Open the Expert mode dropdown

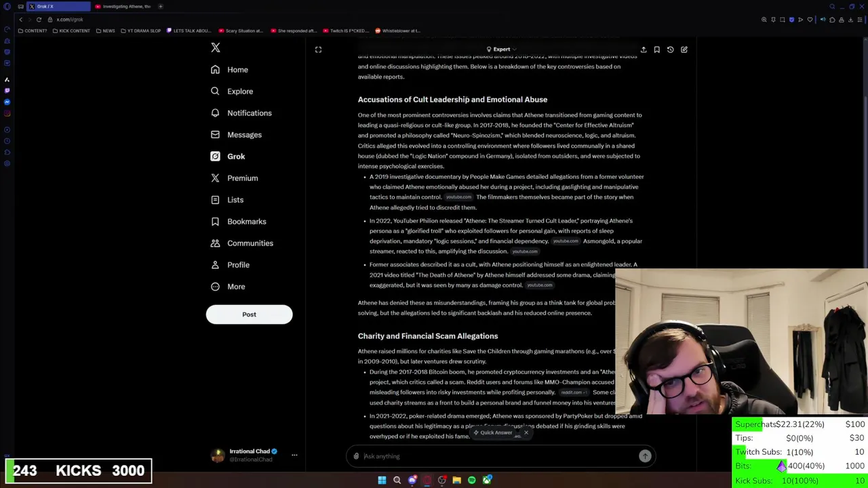click(501, 49)
